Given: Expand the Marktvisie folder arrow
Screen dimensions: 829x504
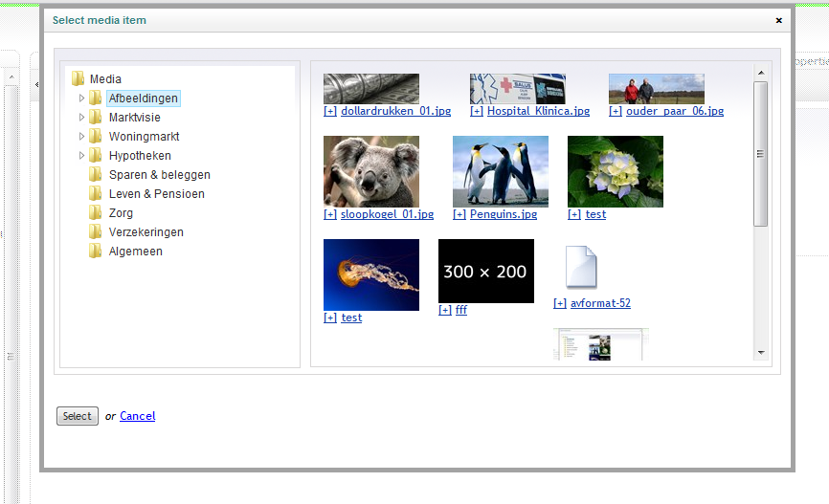Looking at the screenshot, I should tap(81, 118).
